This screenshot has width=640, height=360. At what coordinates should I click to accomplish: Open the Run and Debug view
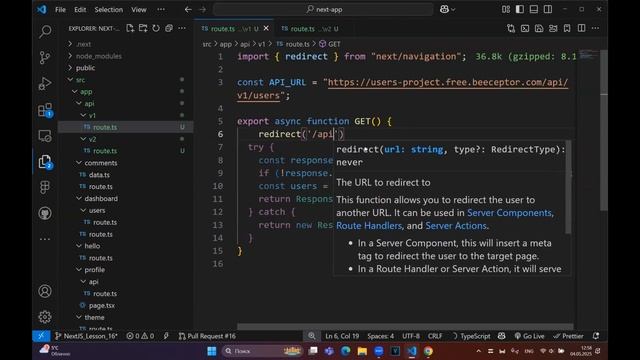click(45, 83)
